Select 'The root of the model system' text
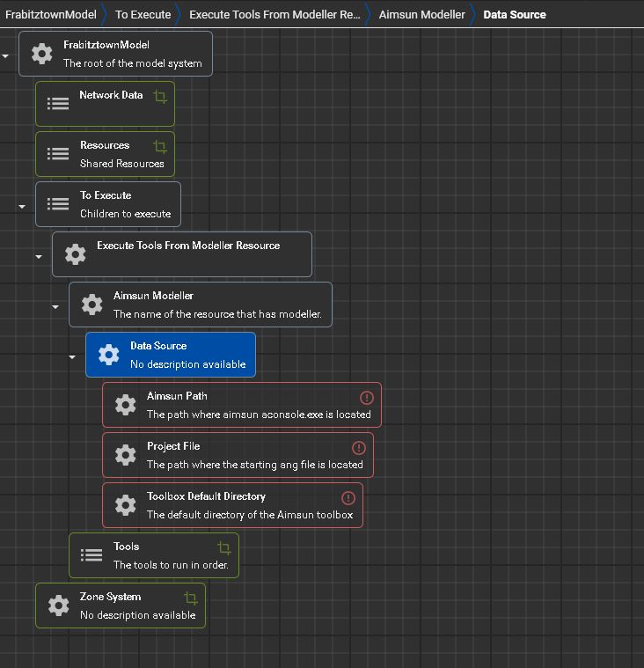This screenshot has height=668, width=644. [133, 63]
